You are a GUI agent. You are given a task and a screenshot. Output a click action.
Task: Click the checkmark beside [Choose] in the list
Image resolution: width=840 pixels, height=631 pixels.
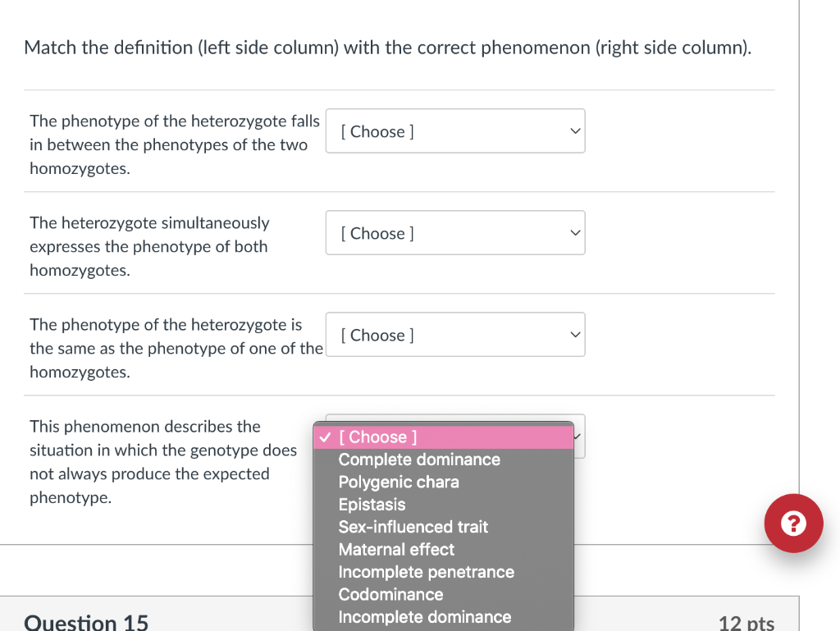pos(325,437)
